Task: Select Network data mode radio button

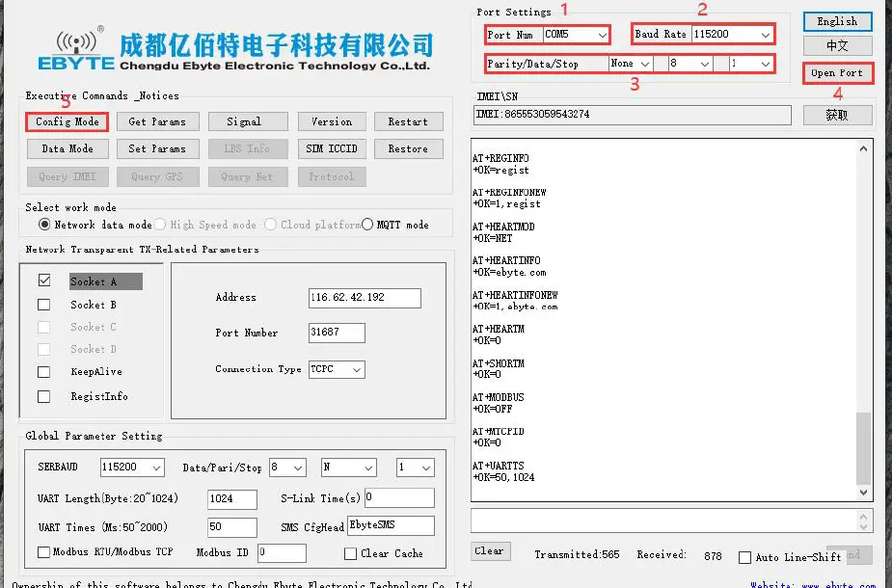Action: click(44, 225)
